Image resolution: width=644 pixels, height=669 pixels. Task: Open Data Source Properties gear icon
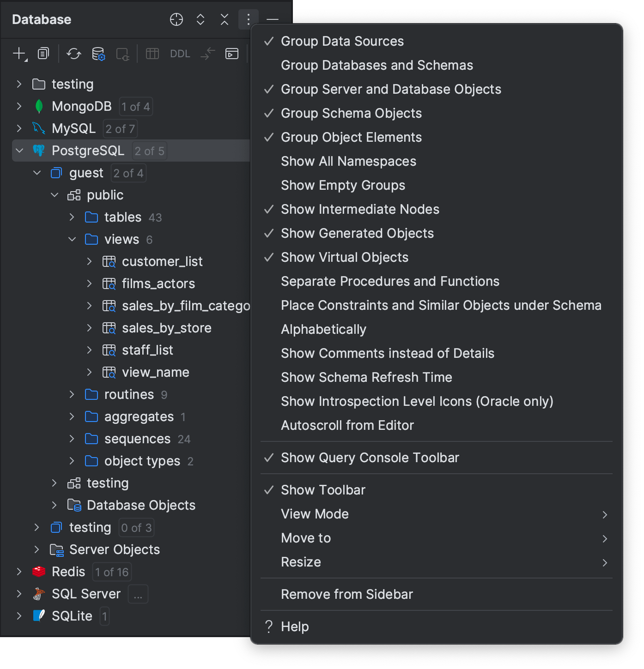coord(99,54)
